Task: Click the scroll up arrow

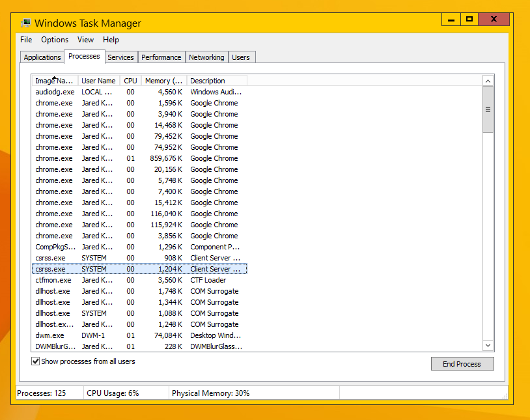Action: pos(488,81)
